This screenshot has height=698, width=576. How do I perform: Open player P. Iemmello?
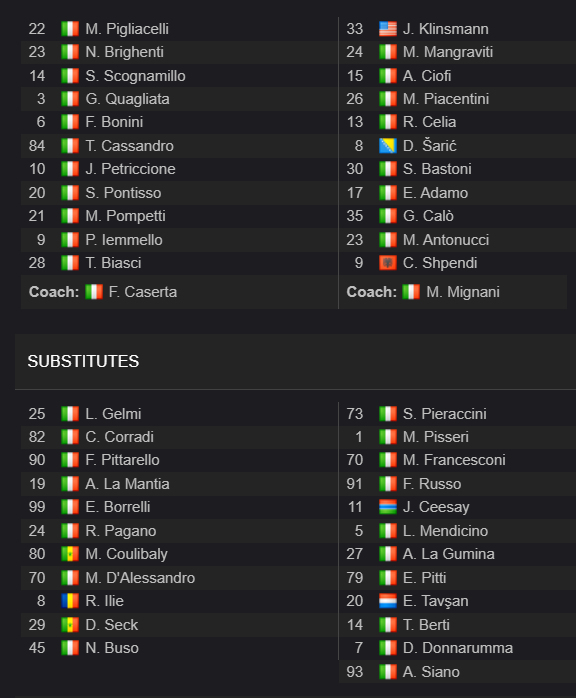pyautogui.click(x=124, y=240)
